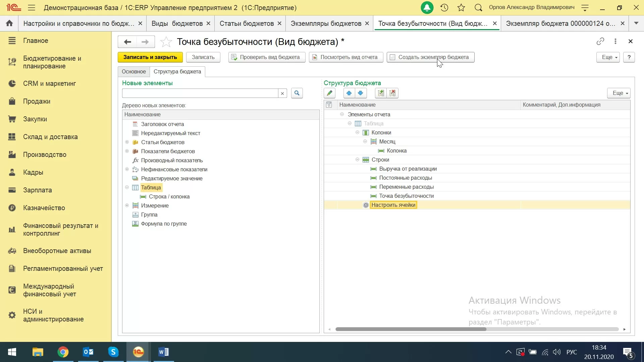This screenshot has width=644, height=362.
Task: Expand Статьи бюджетов tree node
Action: 127,142
